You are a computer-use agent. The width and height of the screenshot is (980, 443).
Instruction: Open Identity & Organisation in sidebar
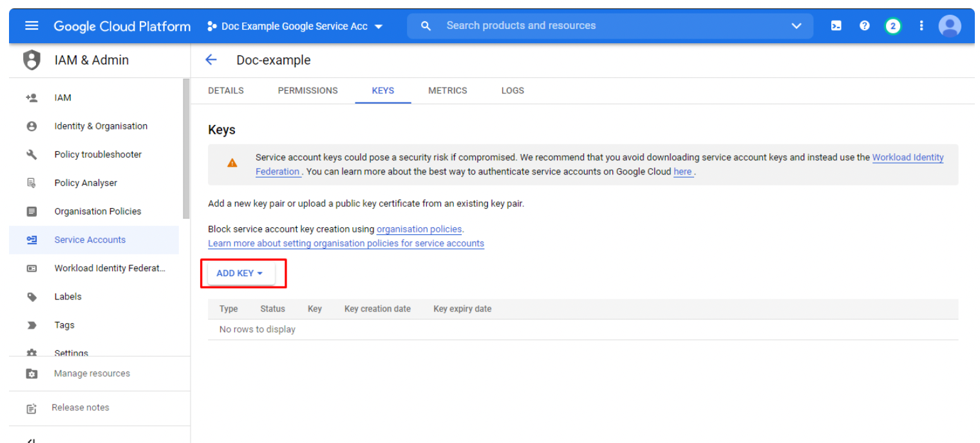click(x=94, y=126)
